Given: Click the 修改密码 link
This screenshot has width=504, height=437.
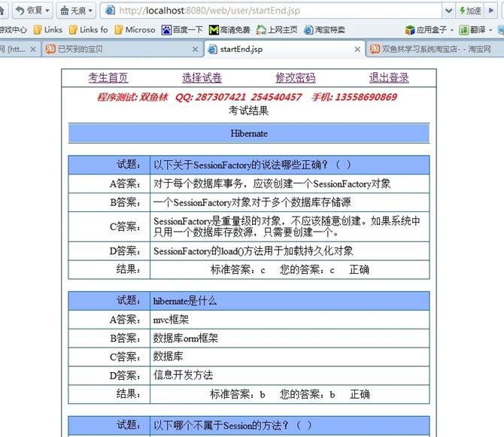Looking at the screenshot, I should (x=296, y=77).
